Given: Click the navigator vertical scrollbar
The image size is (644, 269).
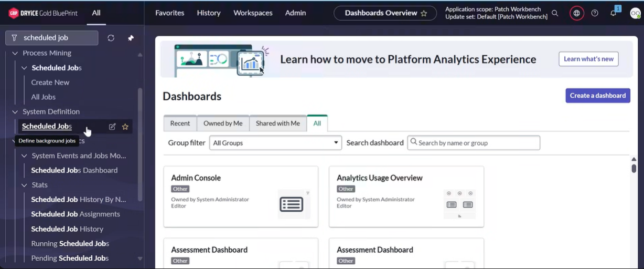Looking at the screenshot, I should point(139,144).
